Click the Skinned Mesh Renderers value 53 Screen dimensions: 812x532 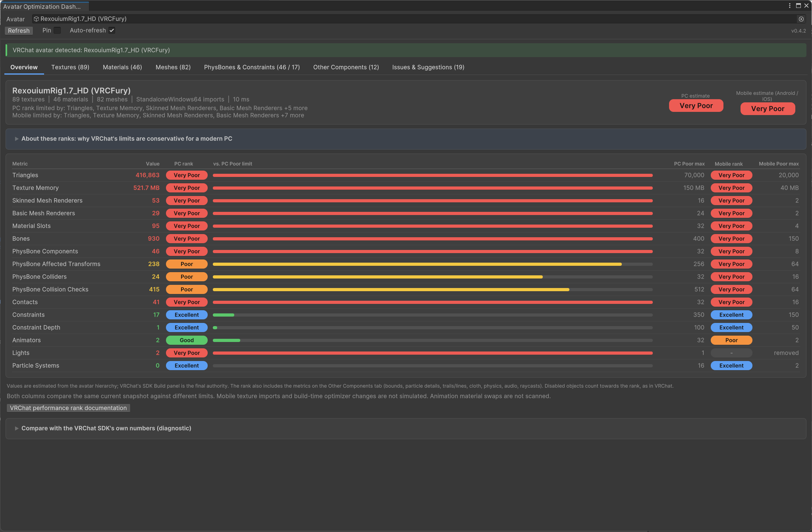tap(156, 201)
